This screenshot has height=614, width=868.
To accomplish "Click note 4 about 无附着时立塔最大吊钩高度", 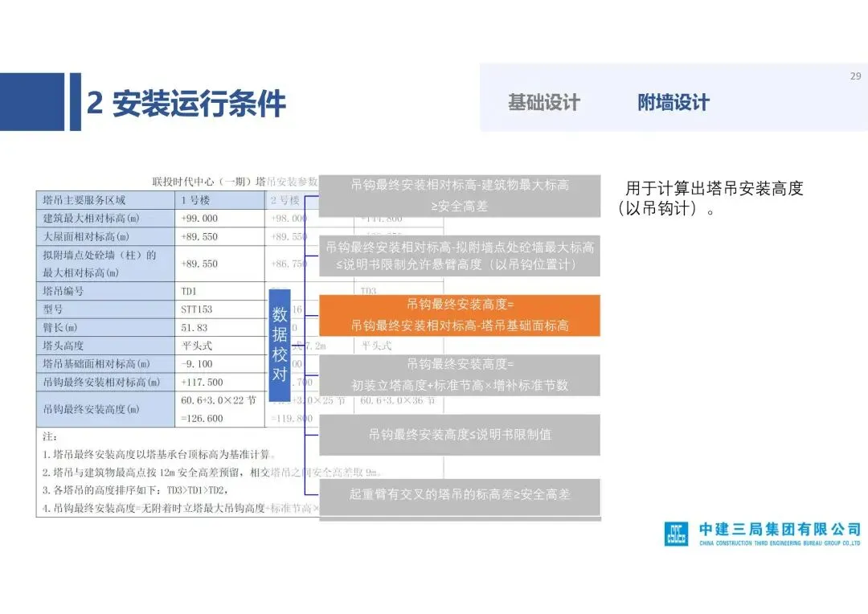I will pyautogui.click(x=181, y=508).
